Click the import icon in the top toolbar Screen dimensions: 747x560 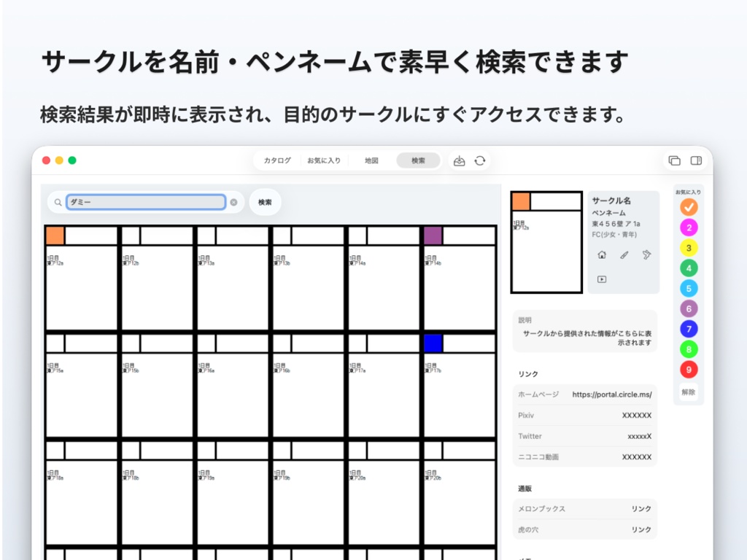459,160
